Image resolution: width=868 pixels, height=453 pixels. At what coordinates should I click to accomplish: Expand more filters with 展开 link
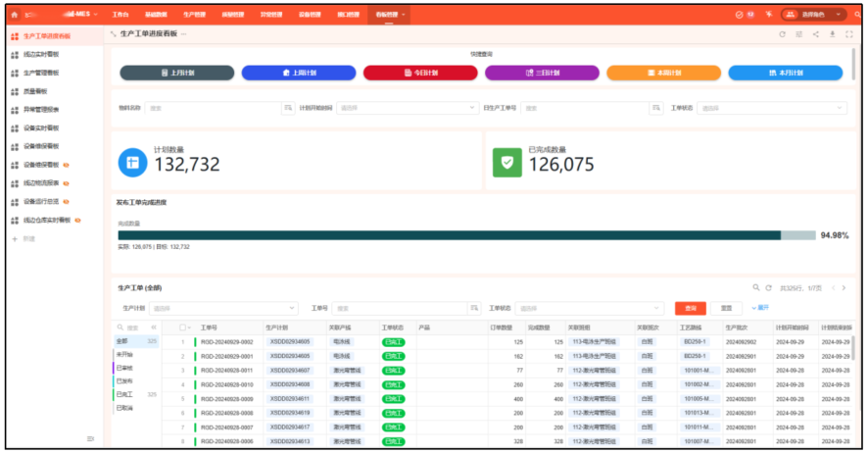[760, 307]
